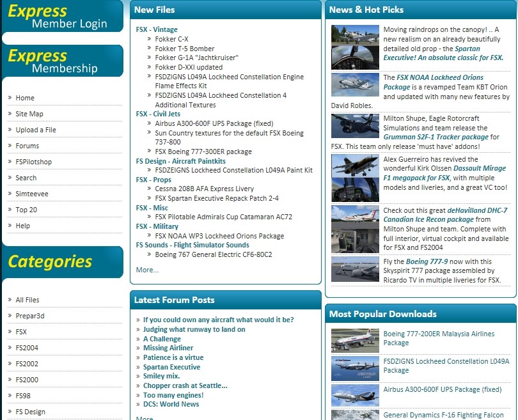Open the FSX - Civil Jets heading
The width and height of the screenshot is (518, 420).
click(x=158, y=114)
